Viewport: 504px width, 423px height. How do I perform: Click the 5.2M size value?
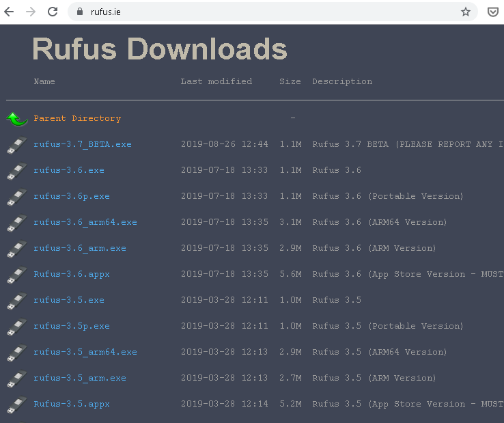pos(290,404)
